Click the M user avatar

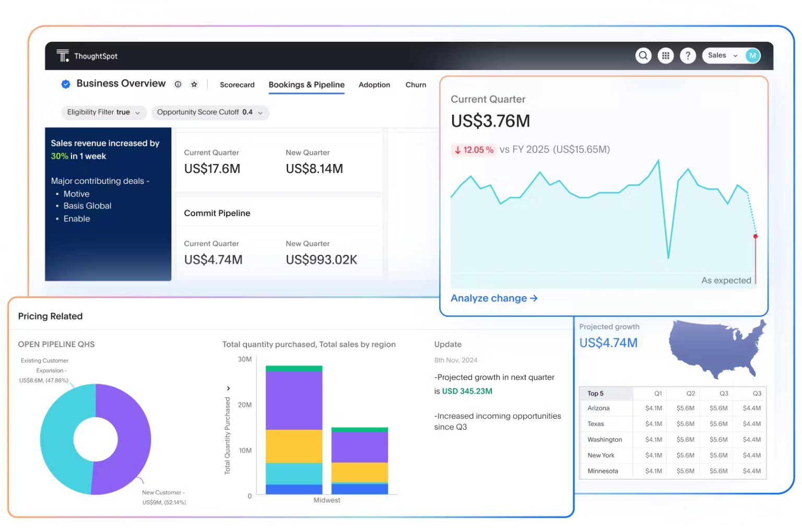(x=752, y=55)
